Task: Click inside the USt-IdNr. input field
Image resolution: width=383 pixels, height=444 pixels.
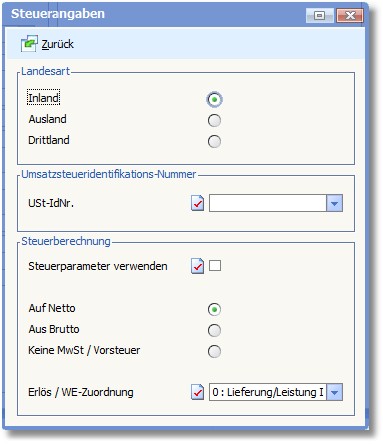Action: click(x=268, y=203)
